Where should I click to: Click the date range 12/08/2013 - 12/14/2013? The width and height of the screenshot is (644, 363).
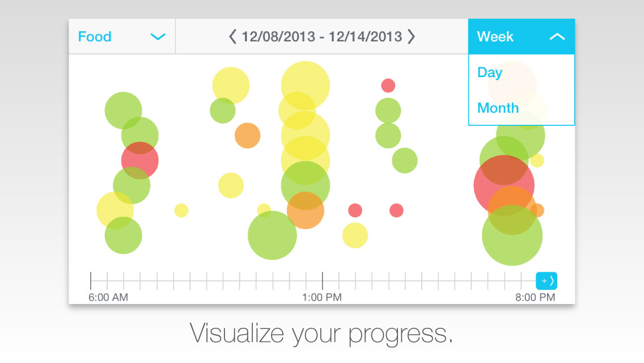point(321,37)
